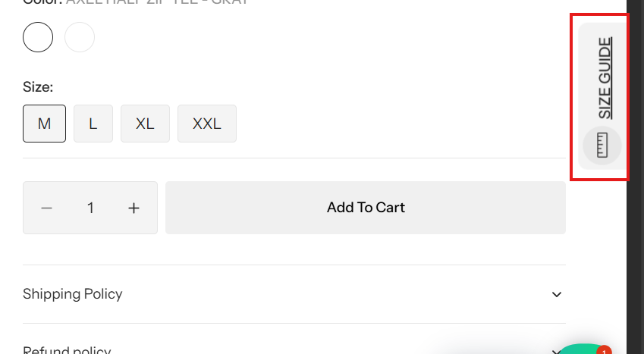Choose the second color swatch
The height and width of the screenshot is (354, 644).
click(x=80, y=37)
